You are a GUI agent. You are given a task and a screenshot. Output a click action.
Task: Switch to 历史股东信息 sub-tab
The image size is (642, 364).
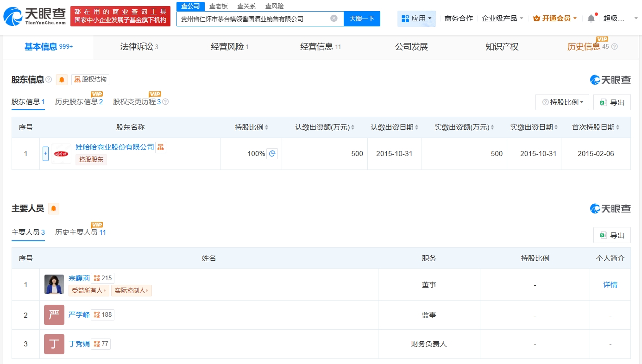click(x=79, y=102)
